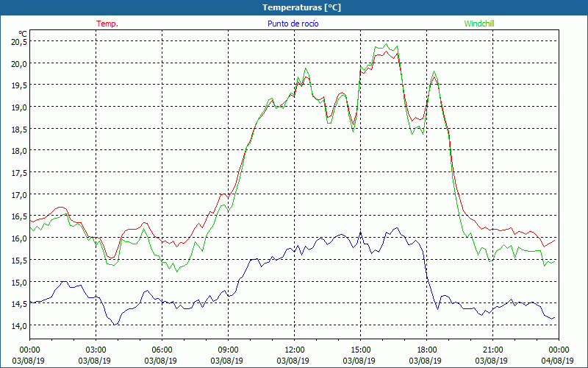Image resolution: width=588 pixels, height=368 pixels.
Task: Click the '20,0' y-axis value
Action: coord(19,63)
